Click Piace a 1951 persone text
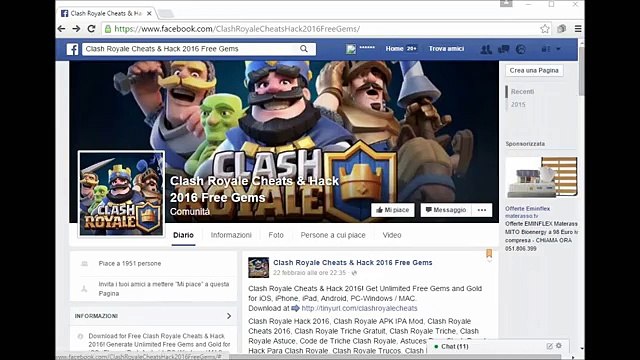 130,264
